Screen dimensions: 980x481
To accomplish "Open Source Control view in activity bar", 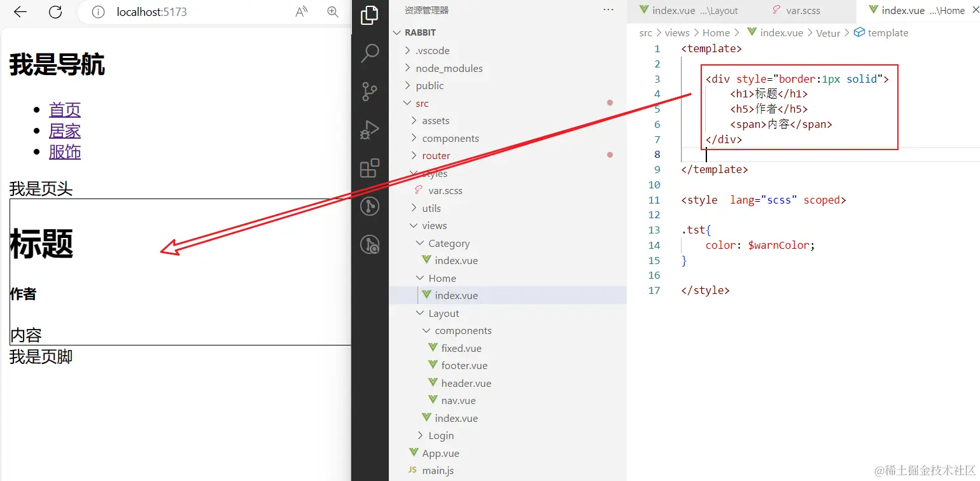I will coord(370,92).
